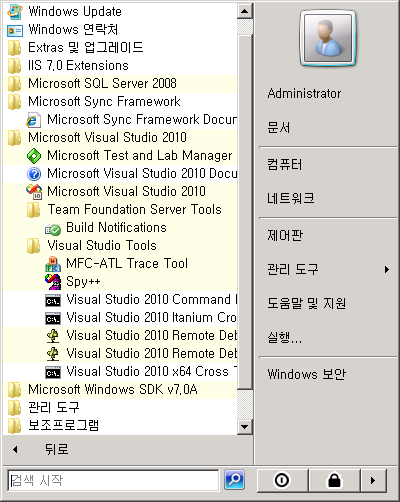The width and height of the screenshot is (400, 502).
Task: Lock the computer with the padlock button
Action: click(x=334, y=480)
